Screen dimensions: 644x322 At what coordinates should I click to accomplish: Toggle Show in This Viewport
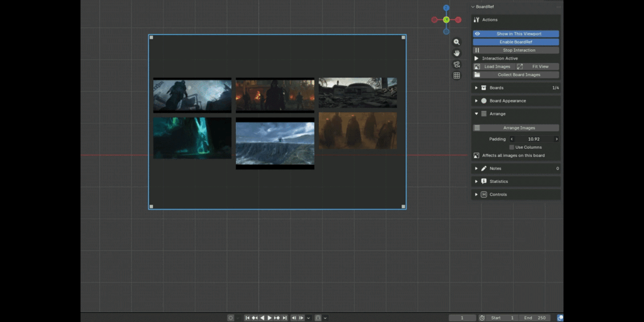pos(516,34)
